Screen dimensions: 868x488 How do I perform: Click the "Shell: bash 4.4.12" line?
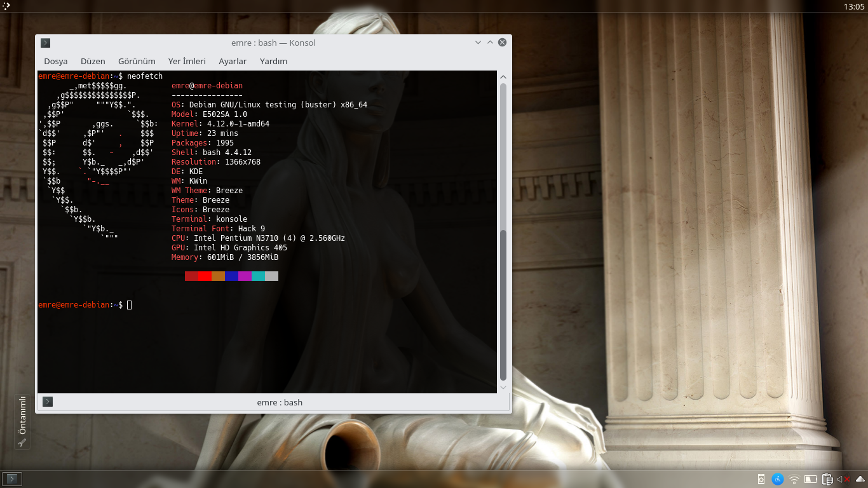click(x=212, y=152)
